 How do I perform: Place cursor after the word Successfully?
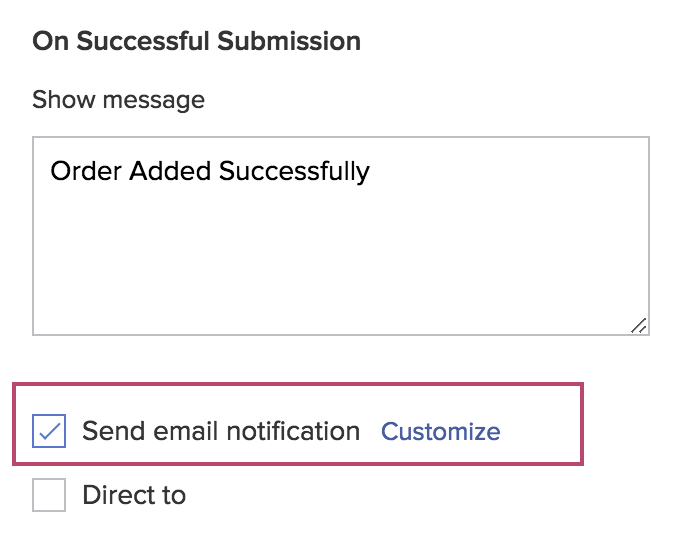point(371,171)
